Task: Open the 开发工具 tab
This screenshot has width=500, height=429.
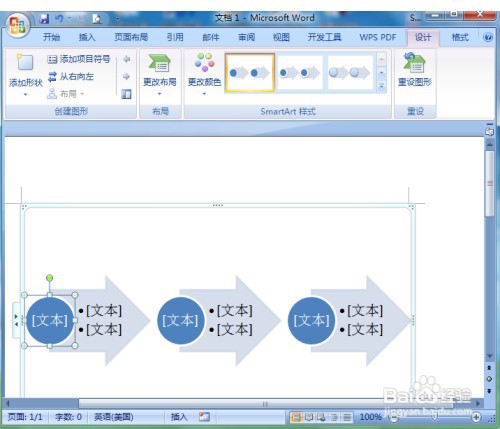Action: pyautogui.click(x=324, y=37)
